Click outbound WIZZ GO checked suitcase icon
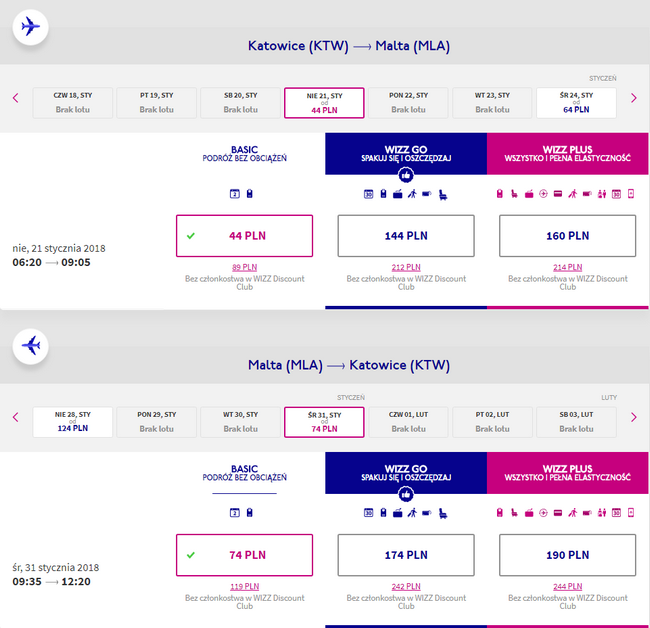 pyautogui.click(x=398, y=194)
